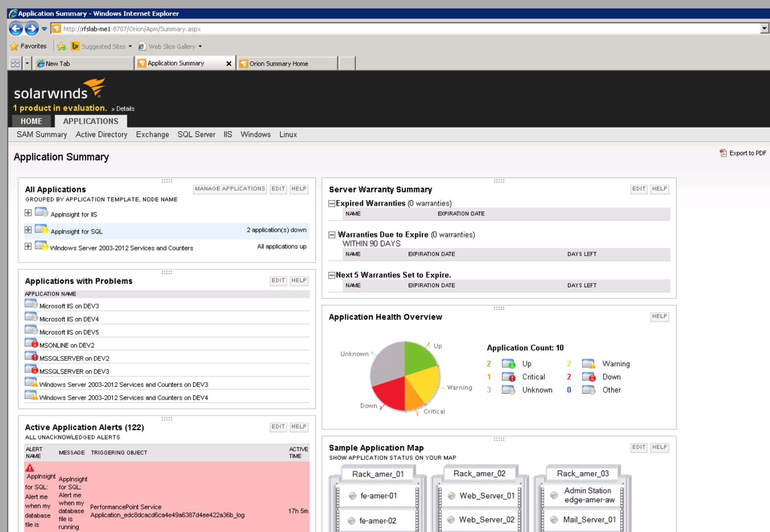The height and width of the screenshot is (532, 770).
Task: Open the Windows view
Action: click(x=256, y=134)
